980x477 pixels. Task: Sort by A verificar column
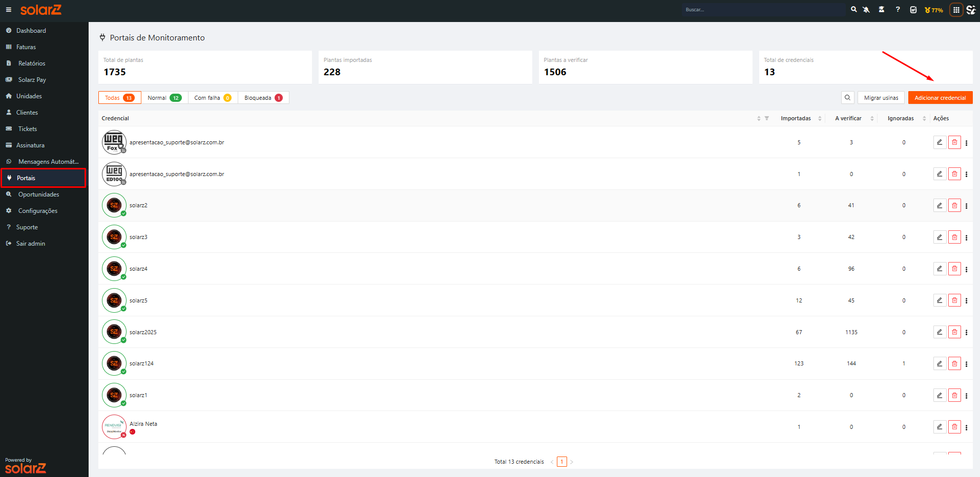point(872,118)
